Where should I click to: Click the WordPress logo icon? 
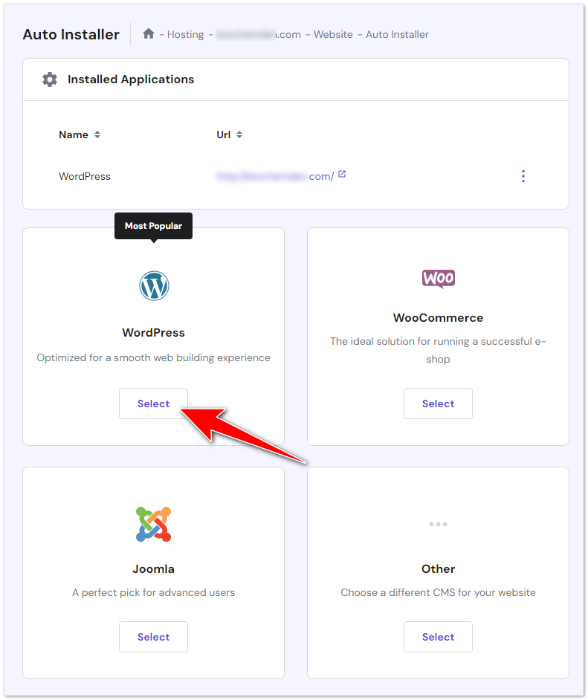point(154,285)
